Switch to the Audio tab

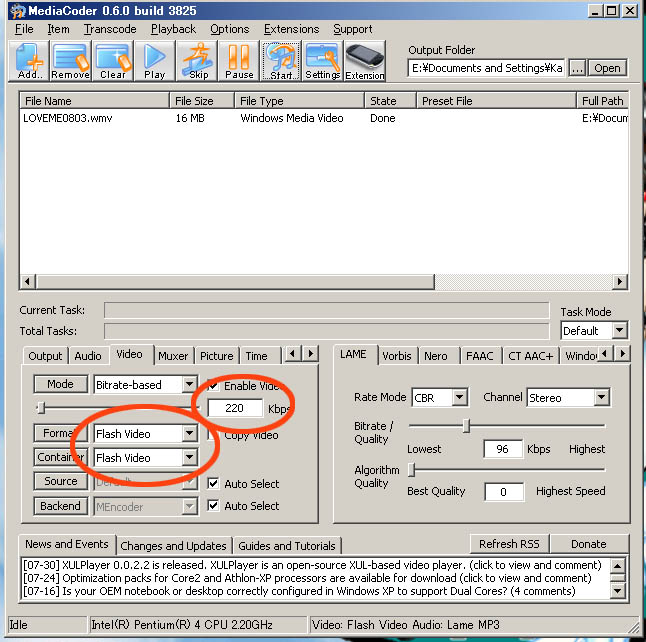point(88,356)
